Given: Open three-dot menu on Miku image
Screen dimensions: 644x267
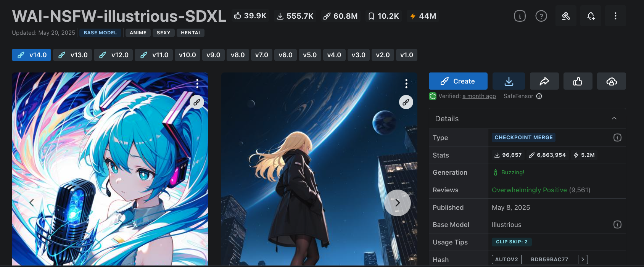Looking at the screenshot, I should click(197, 83).
